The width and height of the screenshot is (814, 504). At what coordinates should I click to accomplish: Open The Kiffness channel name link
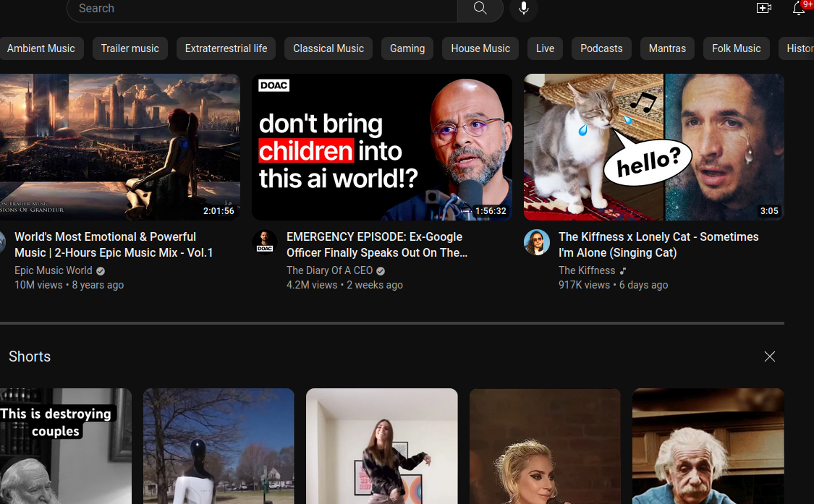587,270
